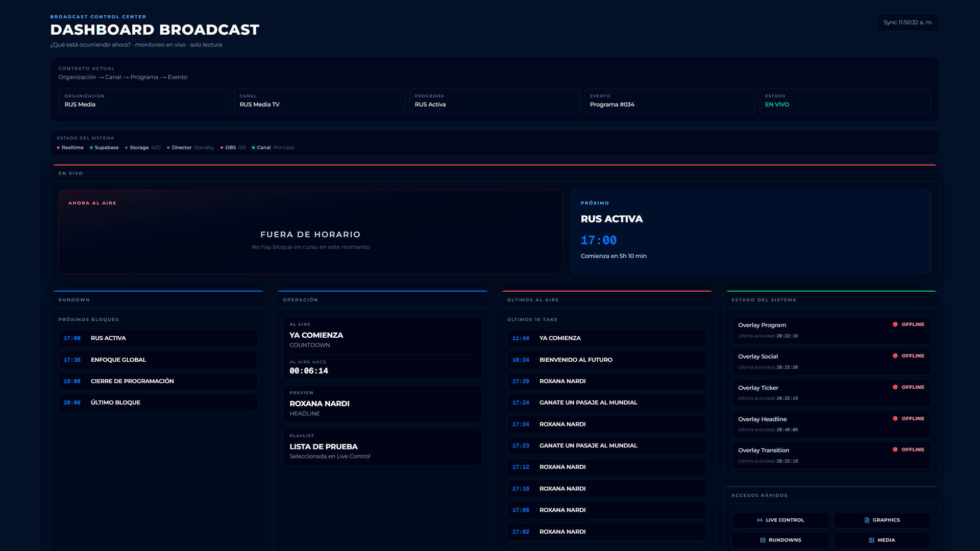
Task: Open the Graphics quick access button
Action: click(x=882, y=520)
